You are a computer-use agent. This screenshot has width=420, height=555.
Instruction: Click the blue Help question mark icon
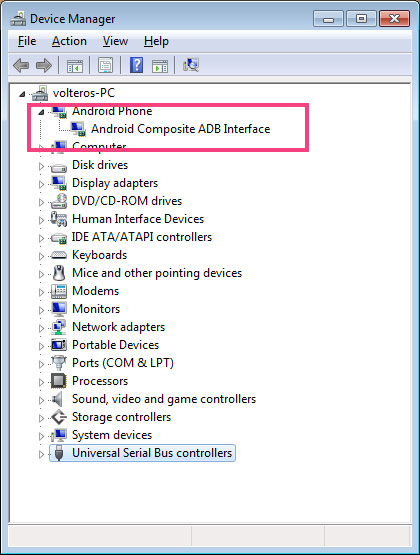point(137,65)
